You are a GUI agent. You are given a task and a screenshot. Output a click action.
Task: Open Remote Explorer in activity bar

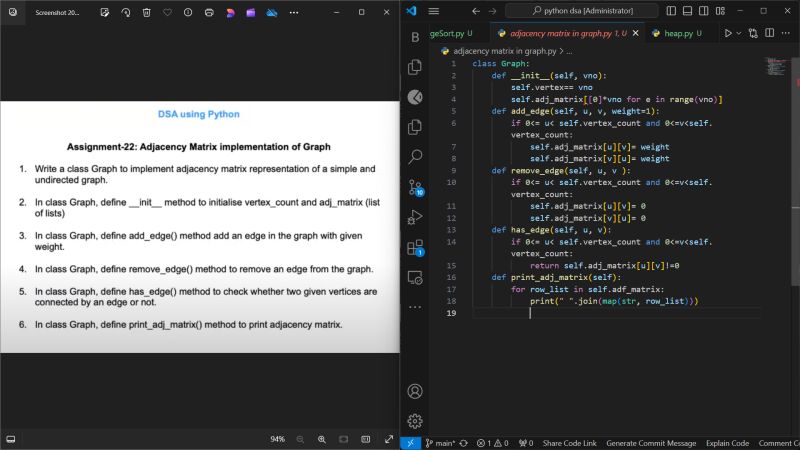pos(415,278)
